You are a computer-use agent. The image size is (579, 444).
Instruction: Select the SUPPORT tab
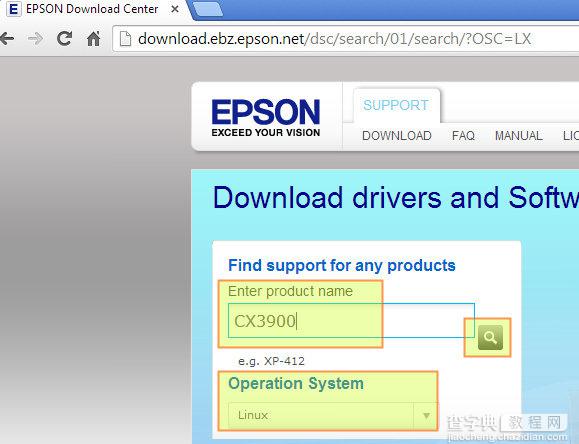(x=396, y=105)
